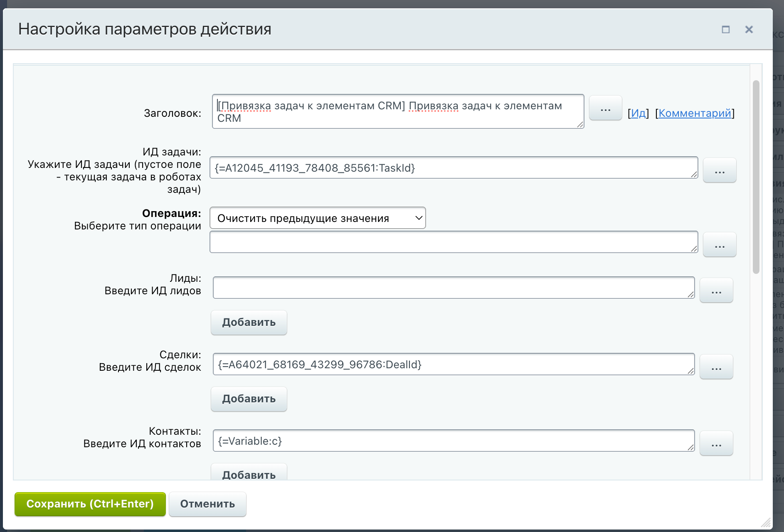Click the empty Лиды ID input field
784x532 pixels.
click(x=453, y=288)
